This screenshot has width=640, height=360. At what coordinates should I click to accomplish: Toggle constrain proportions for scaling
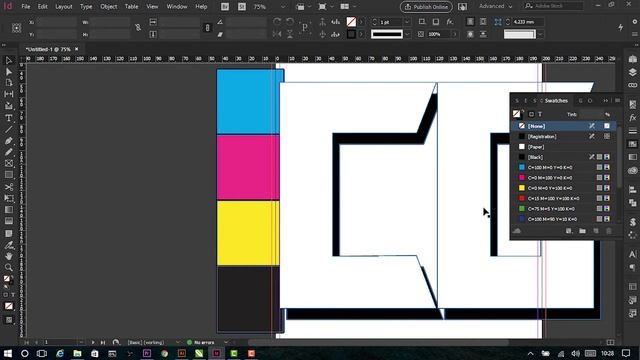[207, 28]
